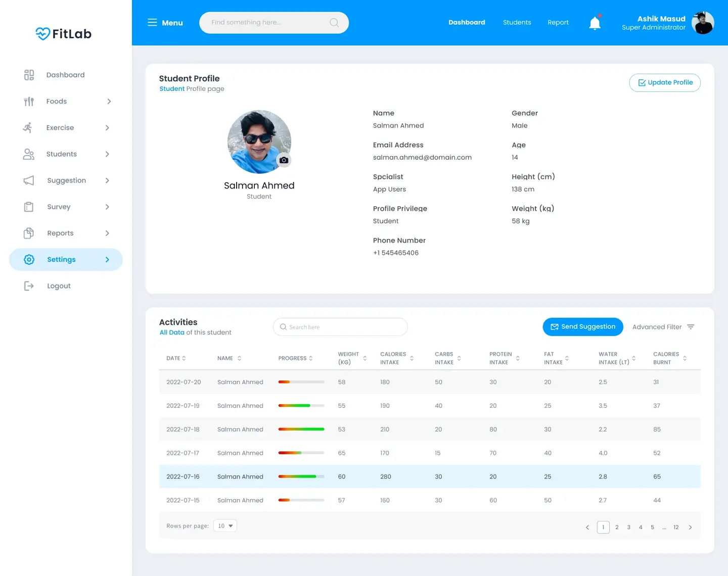This screenshot has height=576, width=728.
Task: Click the Update Profile button
Action: (665, 83)
